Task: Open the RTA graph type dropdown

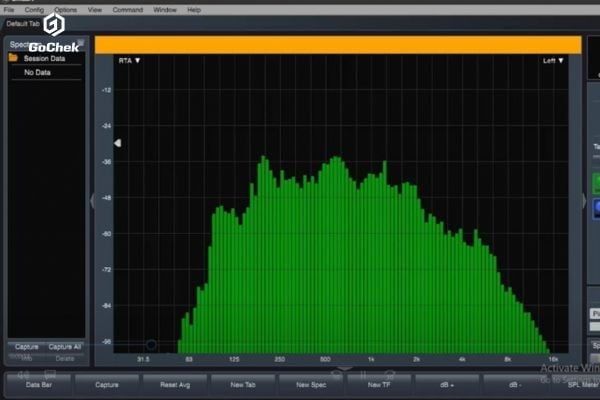Action: tap(129, 60)
